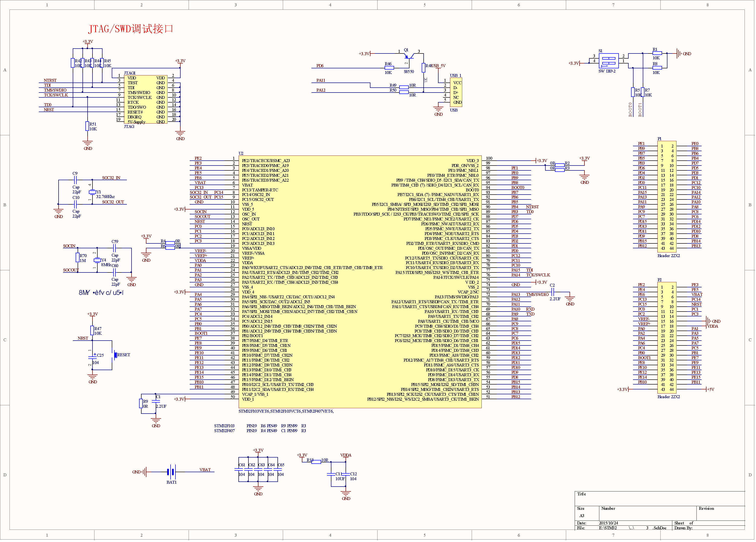Click the SOC32_IN net label near C9
Viewport: 756px width, 542px height.
point(111,178)
